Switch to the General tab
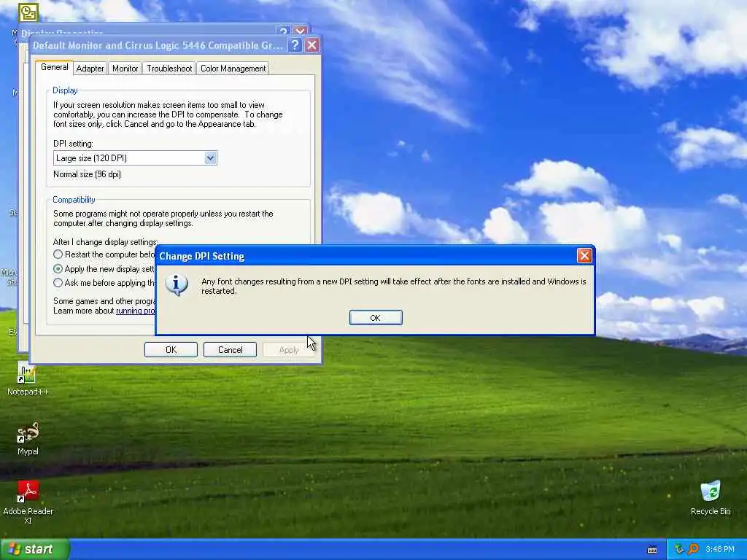This screenshot has height=560, width=747. pyautogui.click(x=54, y=67)
